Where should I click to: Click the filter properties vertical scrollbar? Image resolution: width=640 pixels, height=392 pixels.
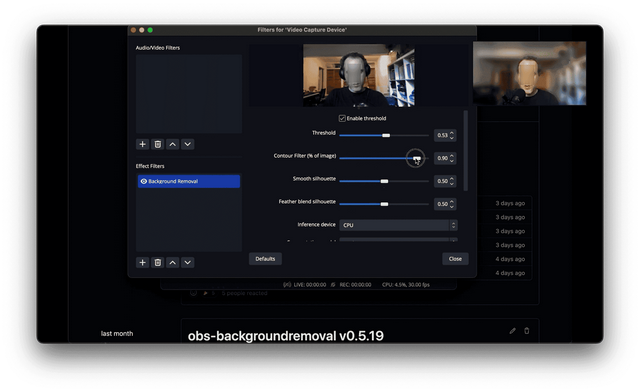(x=466, y=150)
